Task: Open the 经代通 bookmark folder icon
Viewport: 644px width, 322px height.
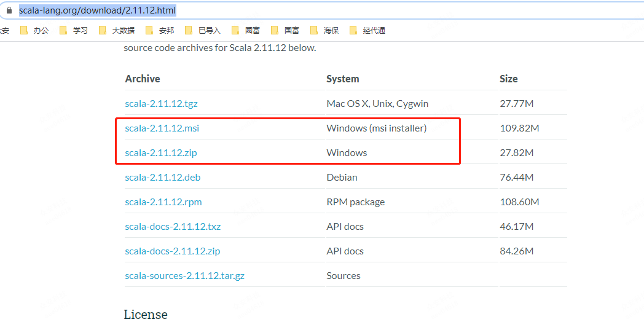Action: point(353,30)
